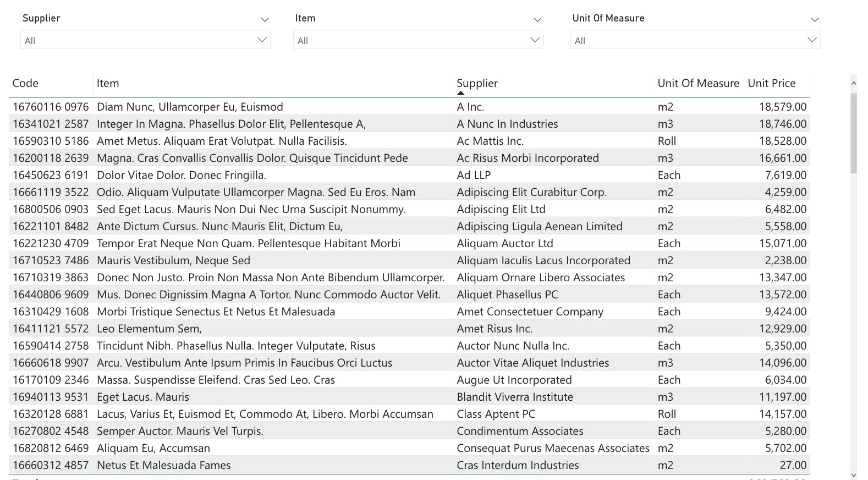Image resolution: width=868 pixels, height=480 pixels.
Task: Click item 'Leo Elementum Sem,'
Action: tap(149, 329)
